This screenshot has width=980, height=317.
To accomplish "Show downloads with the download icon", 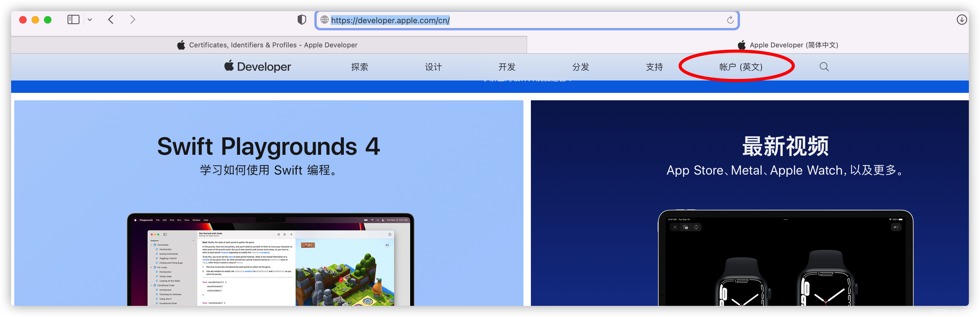I will (x=962, y=20).
